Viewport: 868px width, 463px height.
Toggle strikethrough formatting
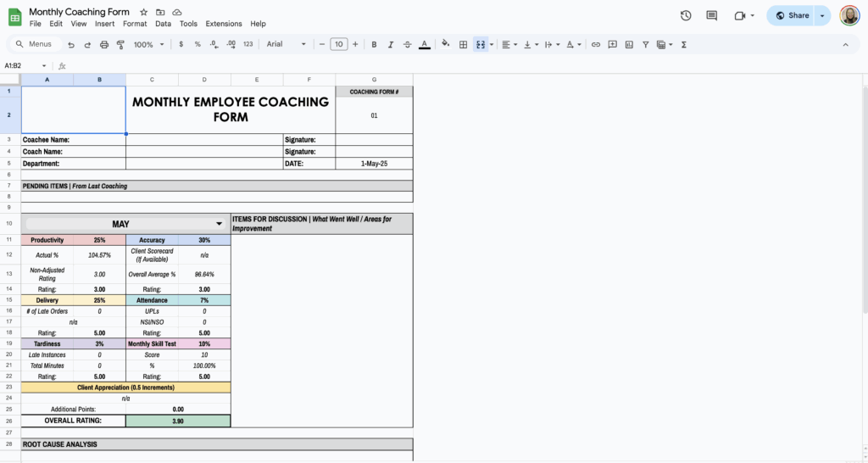[x=407, y=45]
